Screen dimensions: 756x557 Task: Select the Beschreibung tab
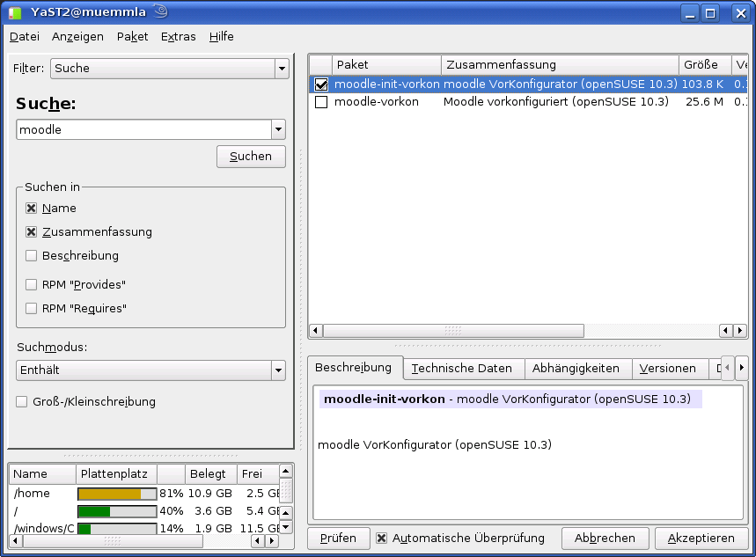(354, 368)
